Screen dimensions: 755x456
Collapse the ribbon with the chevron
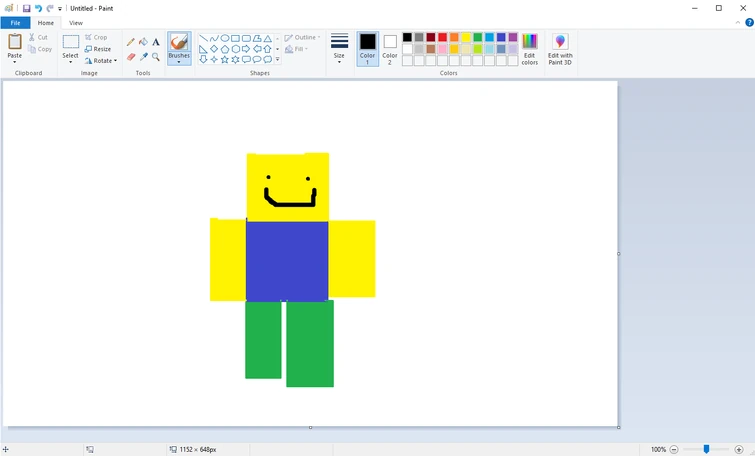738,22
